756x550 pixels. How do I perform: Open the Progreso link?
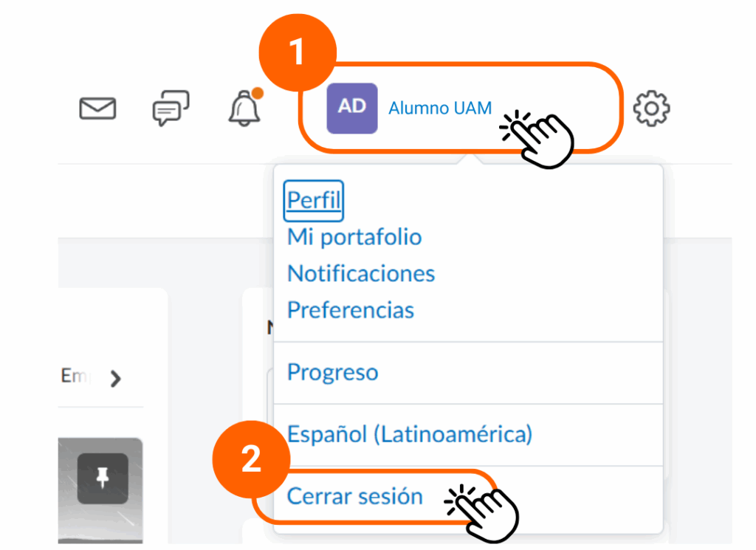click(332, 372)
